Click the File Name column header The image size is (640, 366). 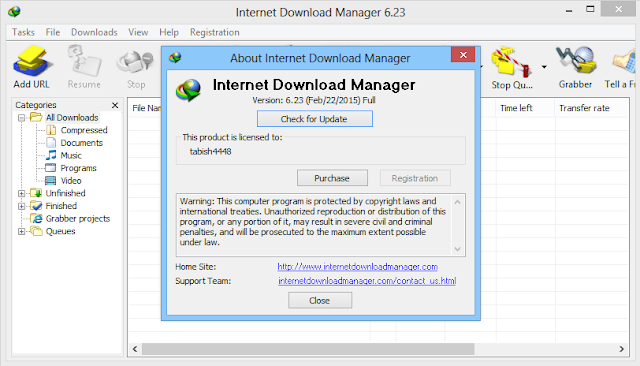[146, 108]
